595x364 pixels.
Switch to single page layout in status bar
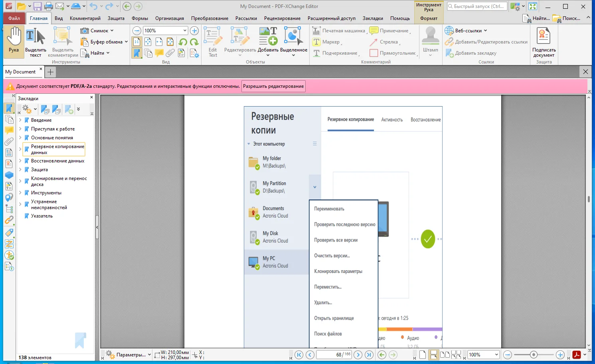tap(423, 355)
